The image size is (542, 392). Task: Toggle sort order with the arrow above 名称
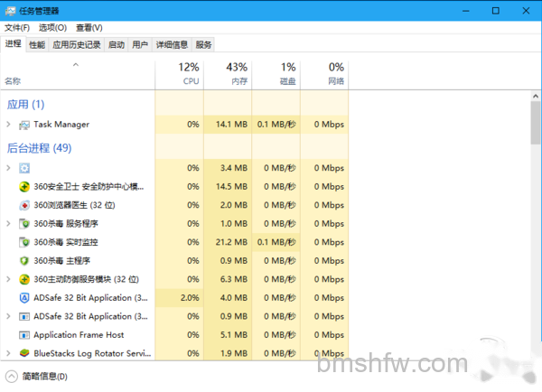tap(76, 65)
